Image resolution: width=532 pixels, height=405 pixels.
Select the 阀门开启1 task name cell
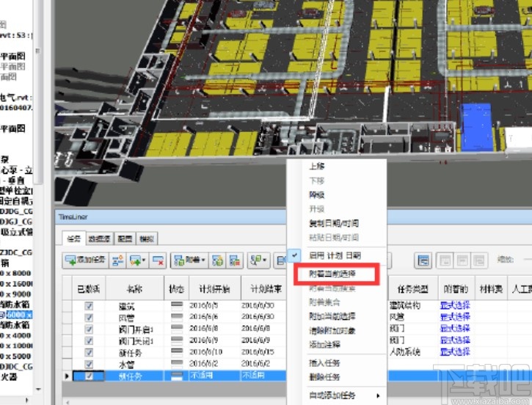click(x=135, y=329)
